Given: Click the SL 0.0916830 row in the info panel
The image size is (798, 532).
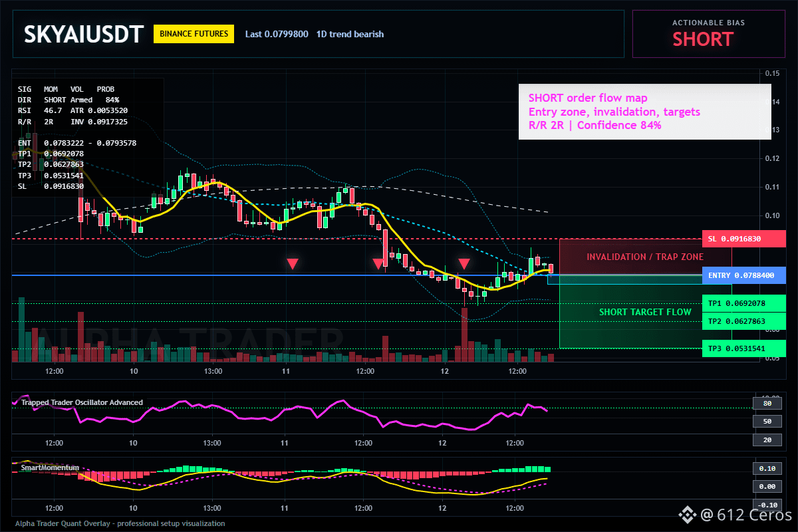Looking at the screenshot, I should pyautogui.click(x=51, y=186).
